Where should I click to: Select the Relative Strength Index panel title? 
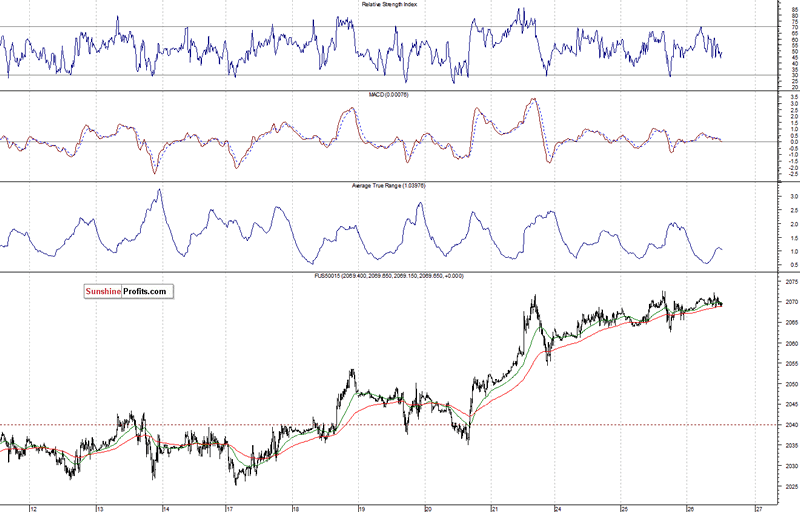(x=389, y=4)
